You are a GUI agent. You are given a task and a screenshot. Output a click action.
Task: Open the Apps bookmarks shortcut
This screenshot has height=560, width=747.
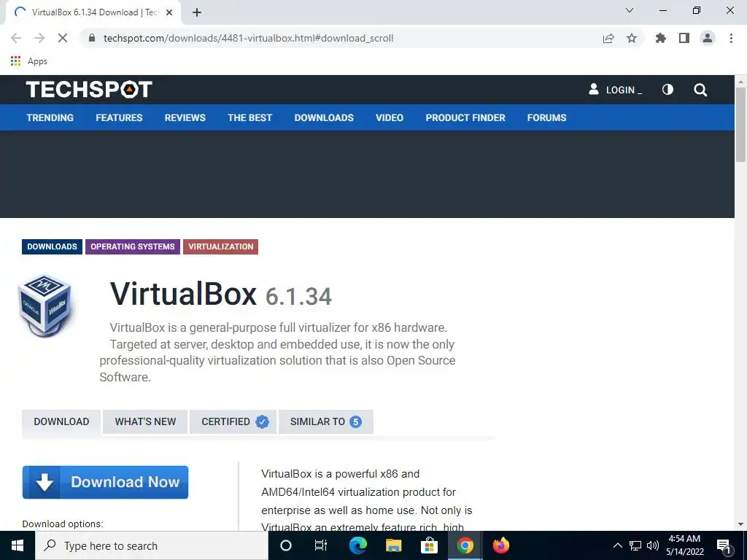click(29, 61)
